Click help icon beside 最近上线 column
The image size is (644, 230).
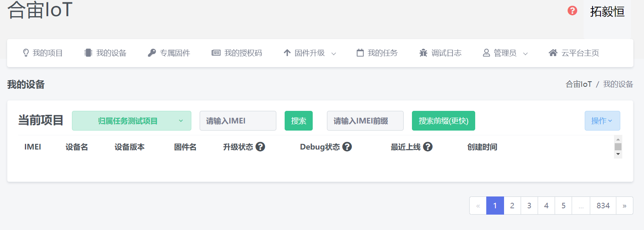(x=428, y=147)
